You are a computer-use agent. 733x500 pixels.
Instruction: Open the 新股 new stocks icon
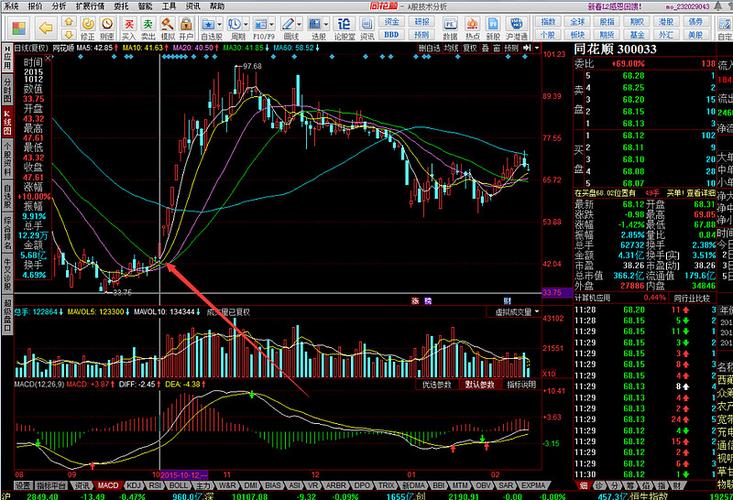click(x=493, y=24)
